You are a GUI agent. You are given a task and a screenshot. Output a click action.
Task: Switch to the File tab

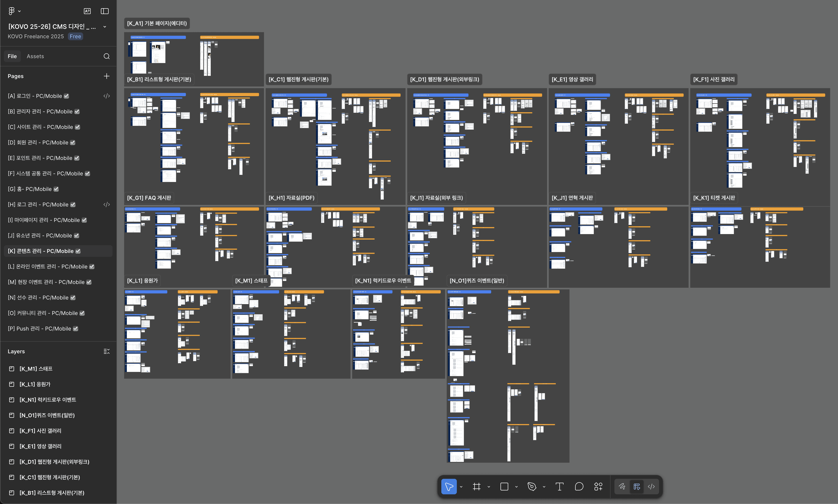[12, 56]
